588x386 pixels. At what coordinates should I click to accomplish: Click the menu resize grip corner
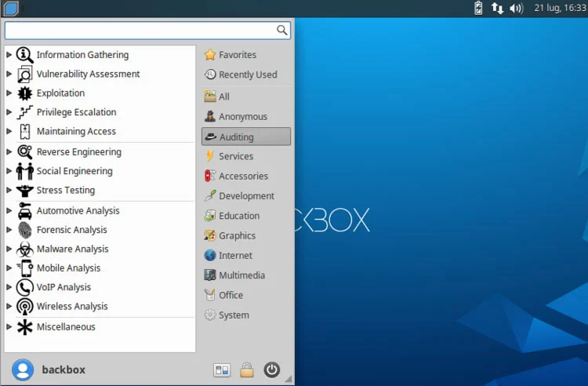288,379
